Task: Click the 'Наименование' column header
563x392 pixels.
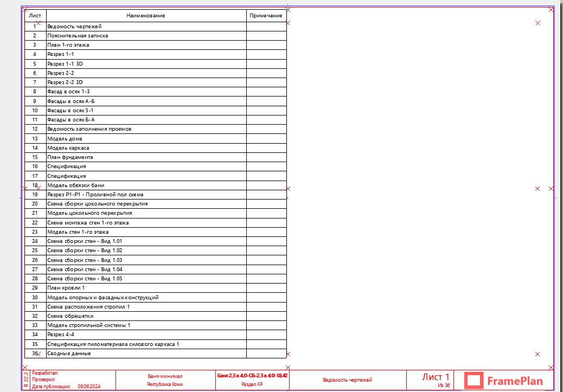Action: click(146, 16)
